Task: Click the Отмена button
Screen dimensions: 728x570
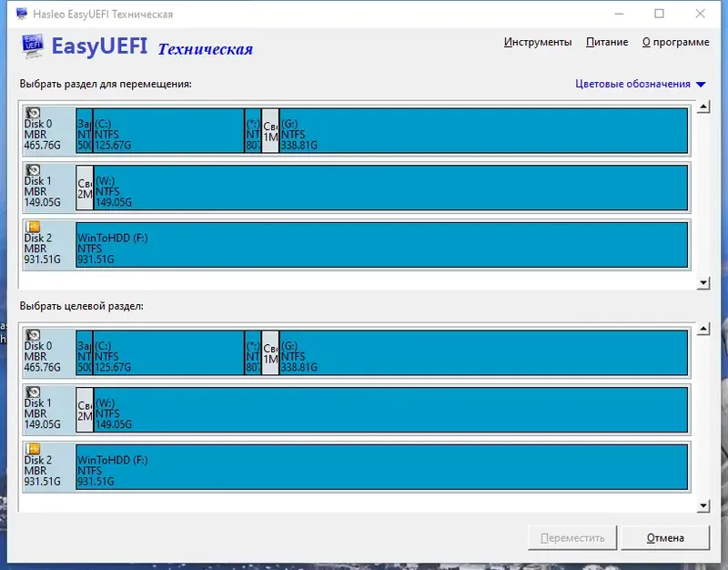Action: click(x=665, y=538)
